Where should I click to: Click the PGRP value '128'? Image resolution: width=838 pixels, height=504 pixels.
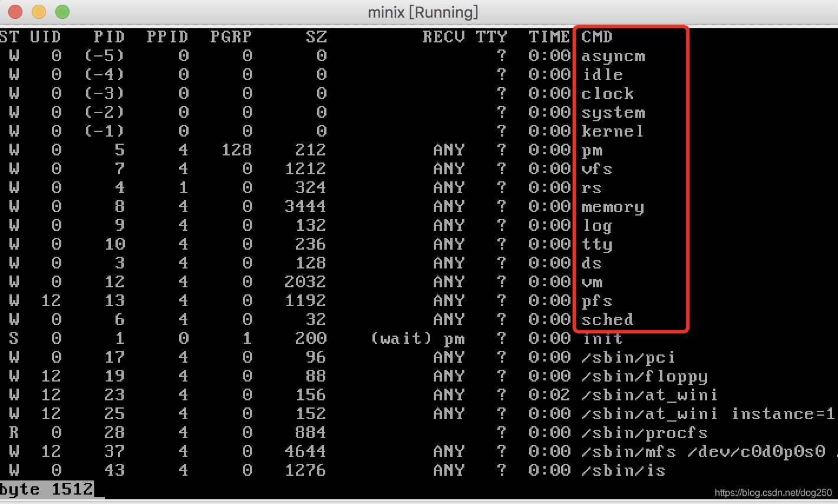(236, 150)
